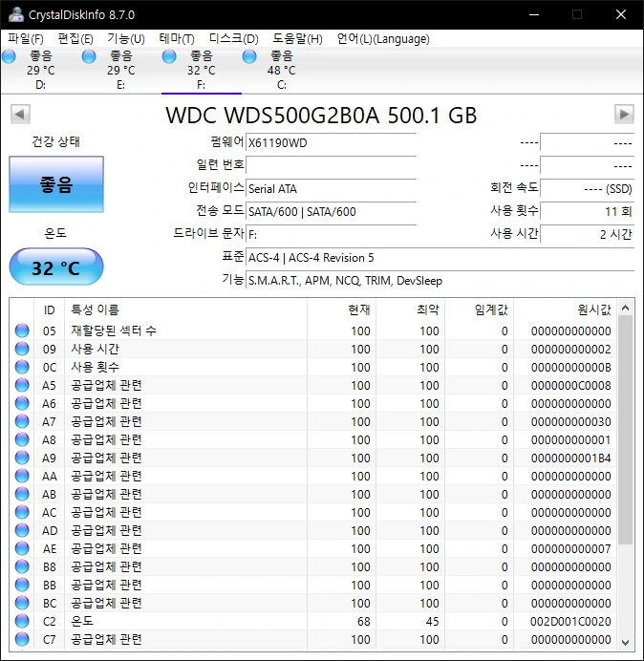Open the 디스크(D) menu
Image resolution: width=644 pixels, height=661 pixels.
click(x=234, y=39)
